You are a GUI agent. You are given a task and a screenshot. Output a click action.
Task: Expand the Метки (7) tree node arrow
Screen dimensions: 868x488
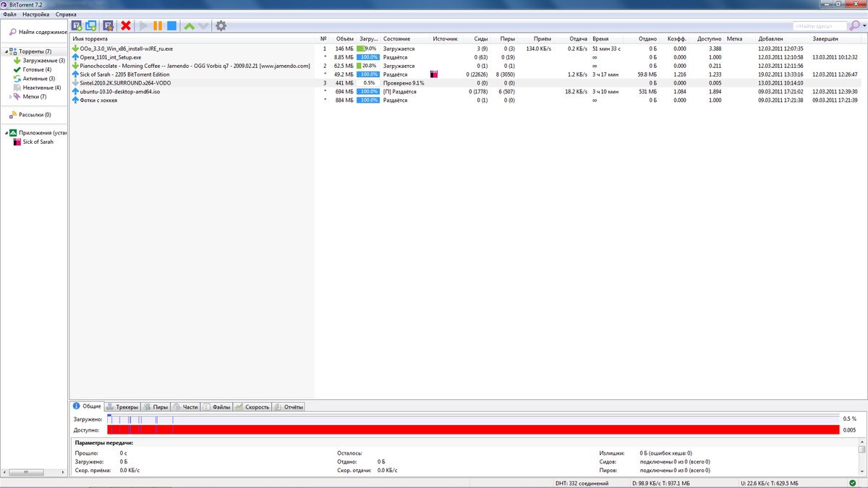pos(10,96)
